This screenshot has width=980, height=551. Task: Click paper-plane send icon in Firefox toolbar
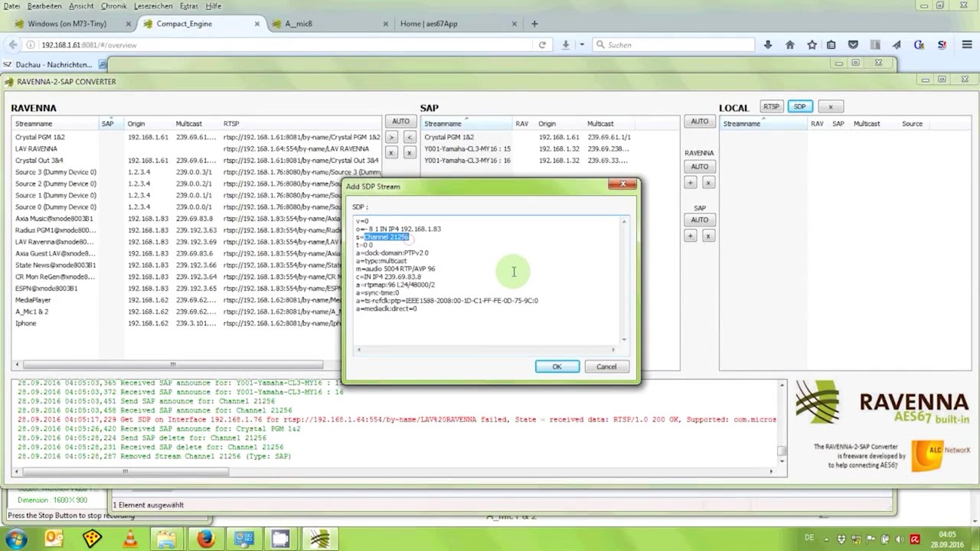click(x=897, y=44)
